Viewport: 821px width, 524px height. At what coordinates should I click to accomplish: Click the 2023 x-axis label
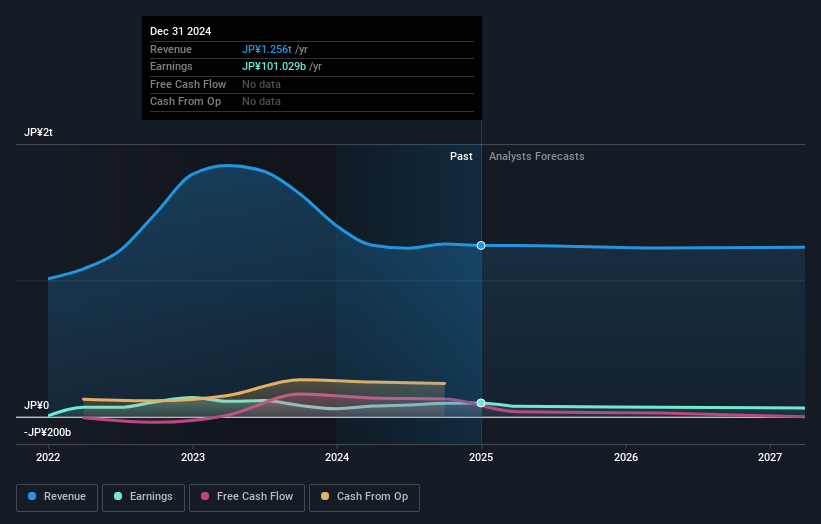click(x=193, y=457)
